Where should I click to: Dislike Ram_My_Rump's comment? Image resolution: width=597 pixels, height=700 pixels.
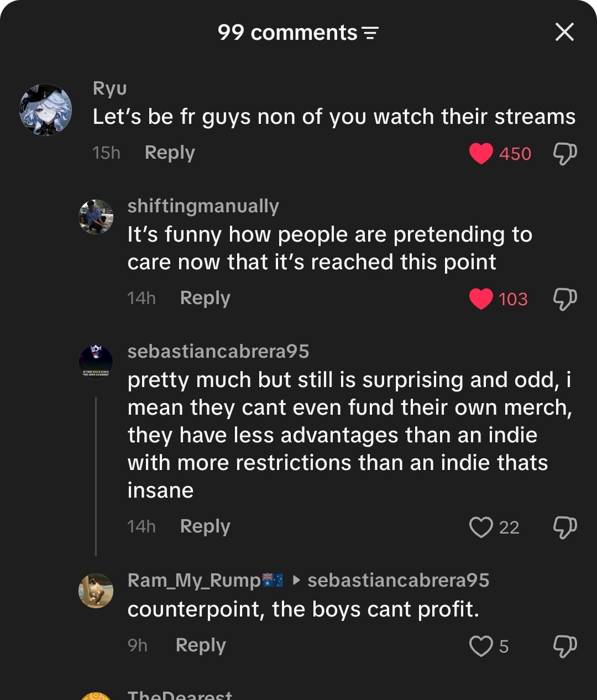tap(565, 646)
